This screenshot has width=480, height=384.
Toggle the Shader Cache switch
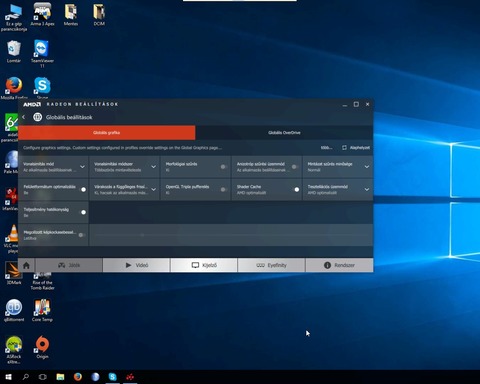[296, 189]
